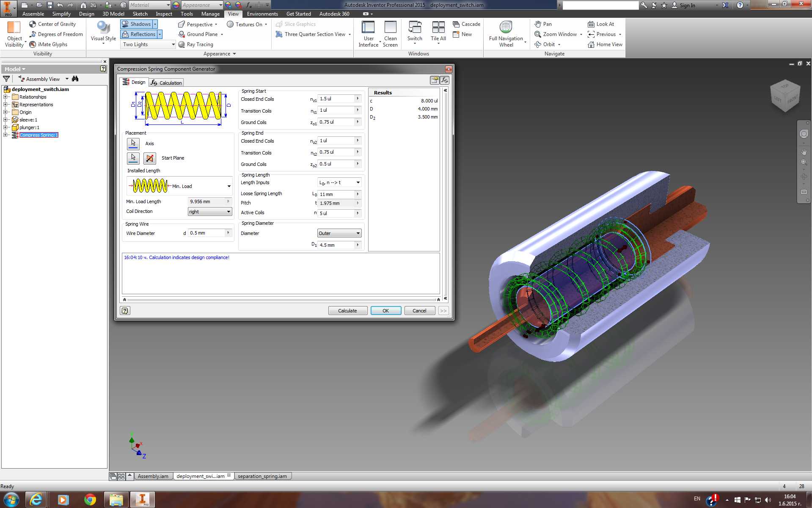Click the Axis placement selector button
Viewport: 812px width, 508px height.
point(133,144)
